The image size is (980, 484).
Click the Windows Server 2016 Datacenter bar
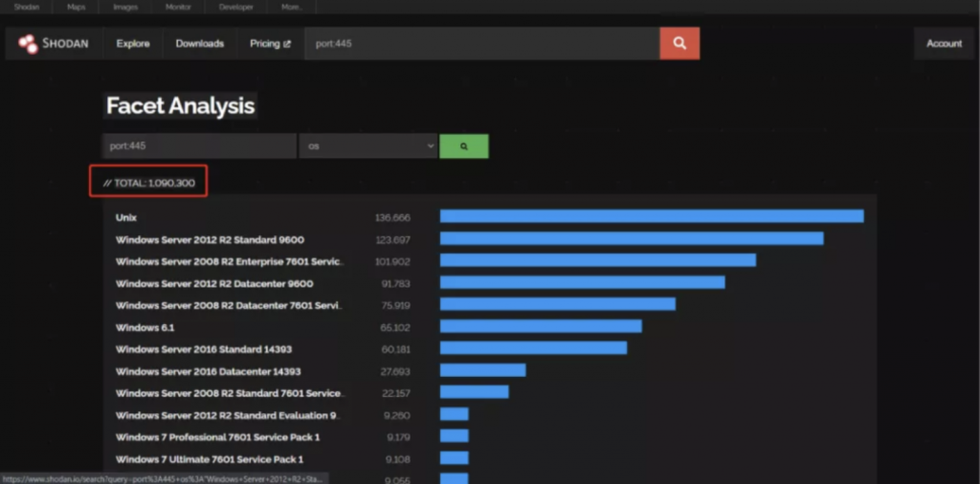pyautogui.click(x=482, y=370)
